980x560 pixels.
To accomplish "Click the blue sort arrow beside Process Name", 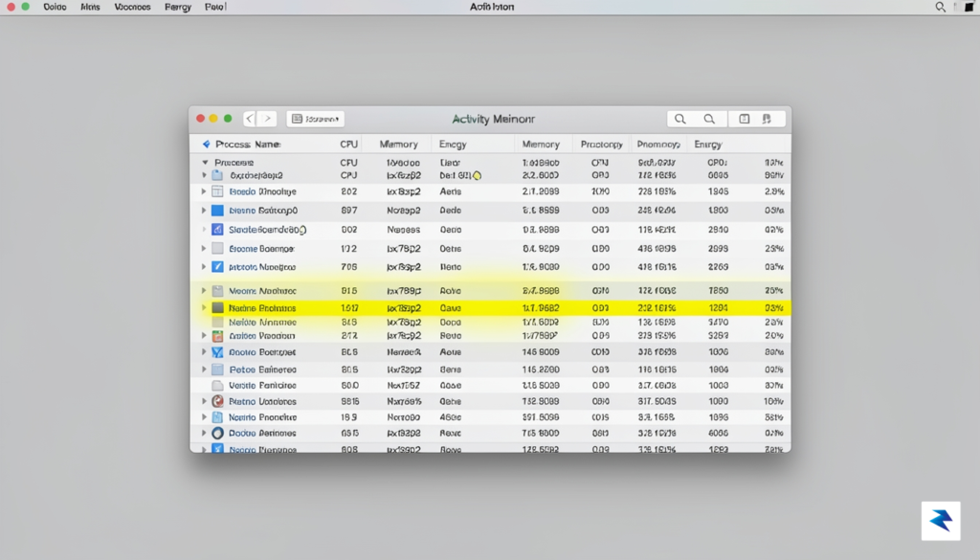I will click(207, 145).
